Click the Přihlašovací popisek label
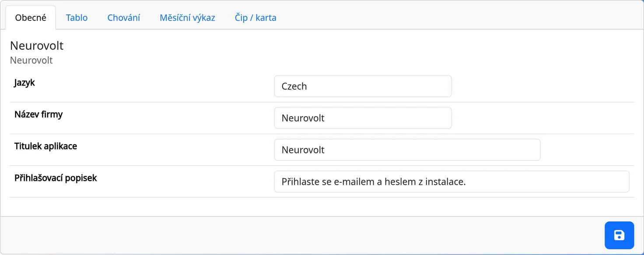The height and width of the screenshot is (255, 644). [56, 178]
